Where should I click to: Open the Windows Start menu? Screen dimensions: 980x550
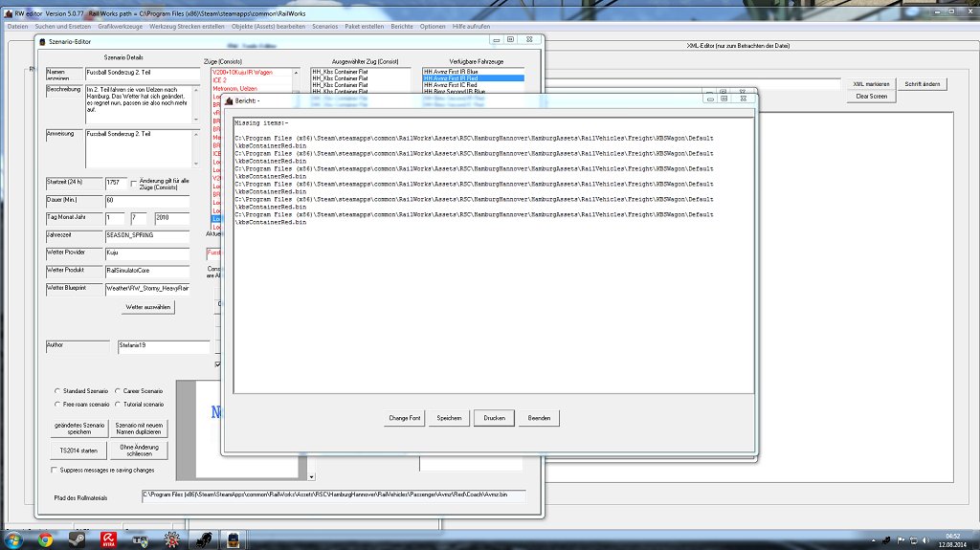11,539
